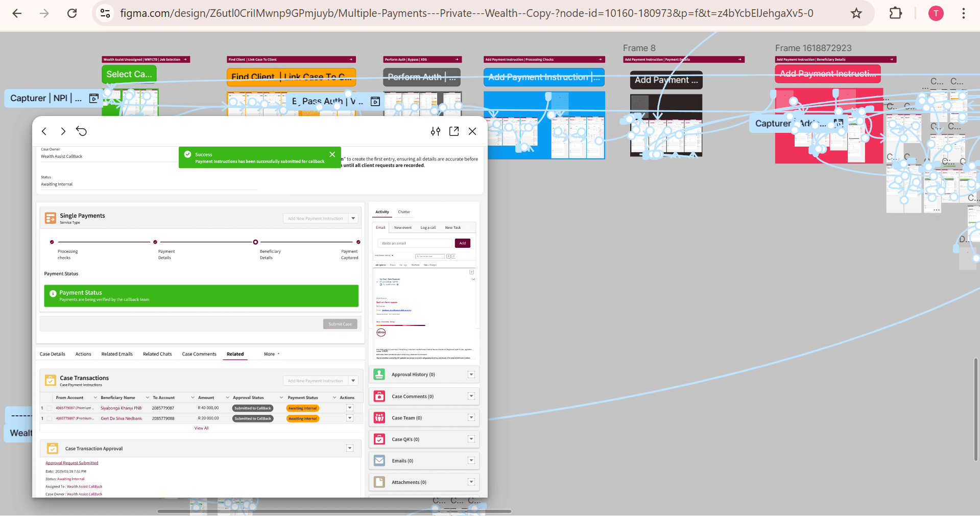Click the Attachments file icon
980x516 pixels.
[x=379, y=482]
